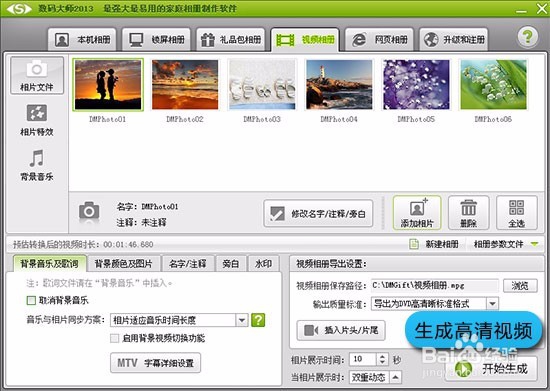Close the application window
The width and height of the screenshot is (550, 391).
tap(542, 9)
